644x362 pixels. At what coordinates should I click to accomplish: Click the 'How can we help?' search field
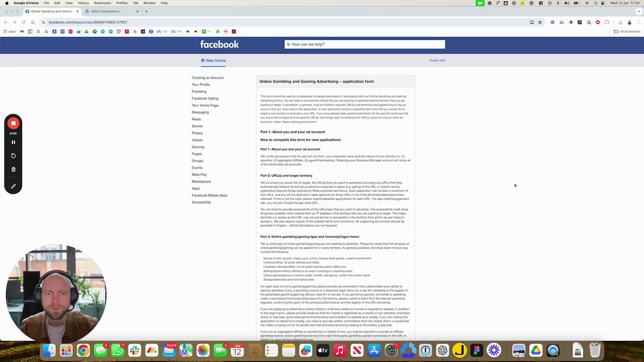365,44
